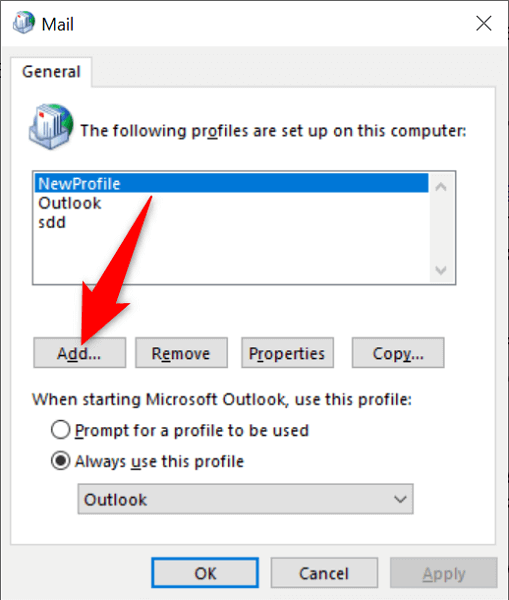Click the profile list scroll up arrow
The width and height of the screenshot is (509, 600).
coord(441,187)
